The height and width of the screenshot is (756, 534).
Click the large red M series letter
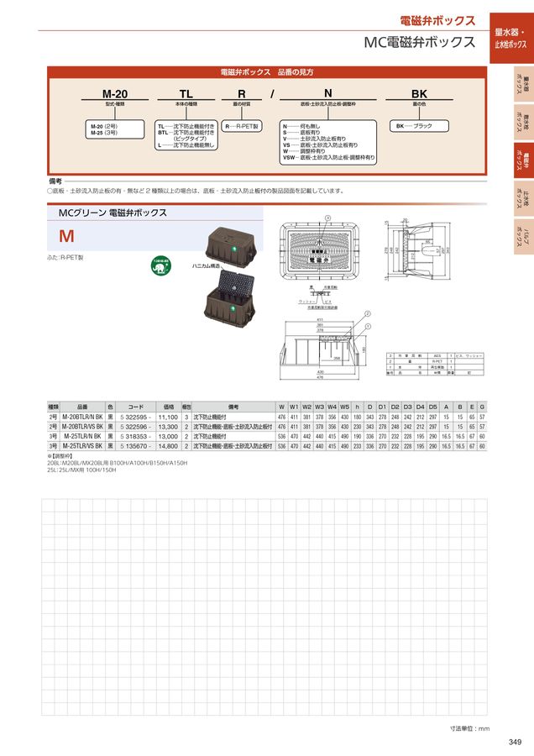pyautogui.click(x=66, y=236)
